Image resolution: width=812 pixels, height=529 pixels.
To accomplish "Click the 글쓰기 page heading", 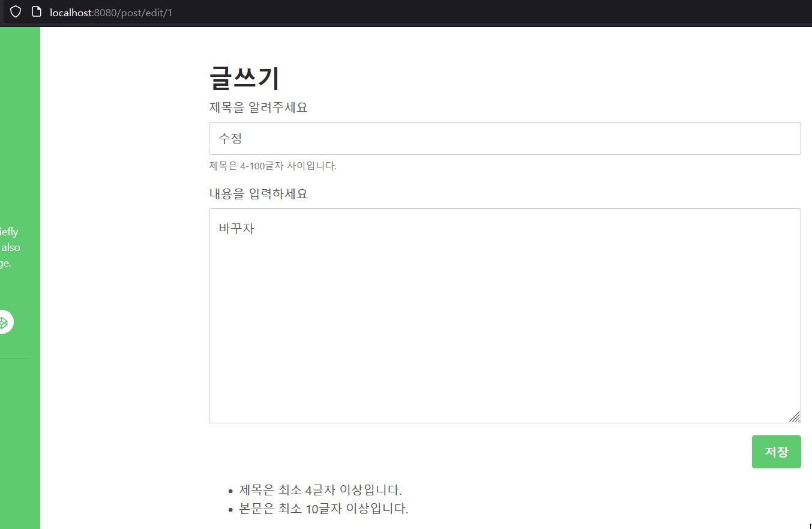I will pyautogui.click(x=244, y=77).
